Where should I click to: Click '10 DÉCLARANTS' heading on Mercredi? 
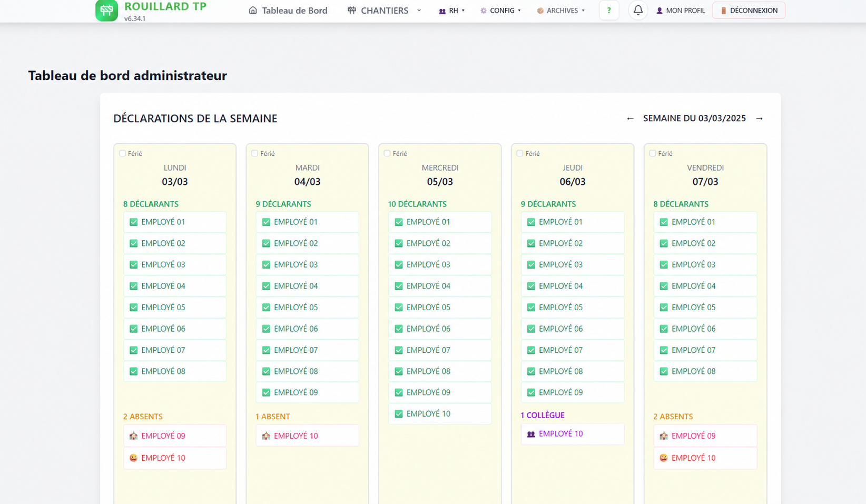(x=417, y=204)
